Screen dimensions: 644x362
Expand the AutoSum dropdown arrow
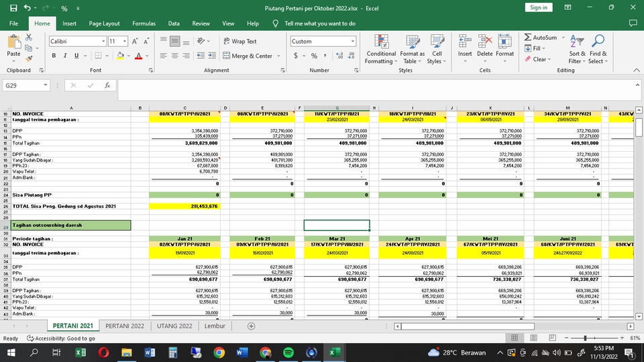point(563,38)
